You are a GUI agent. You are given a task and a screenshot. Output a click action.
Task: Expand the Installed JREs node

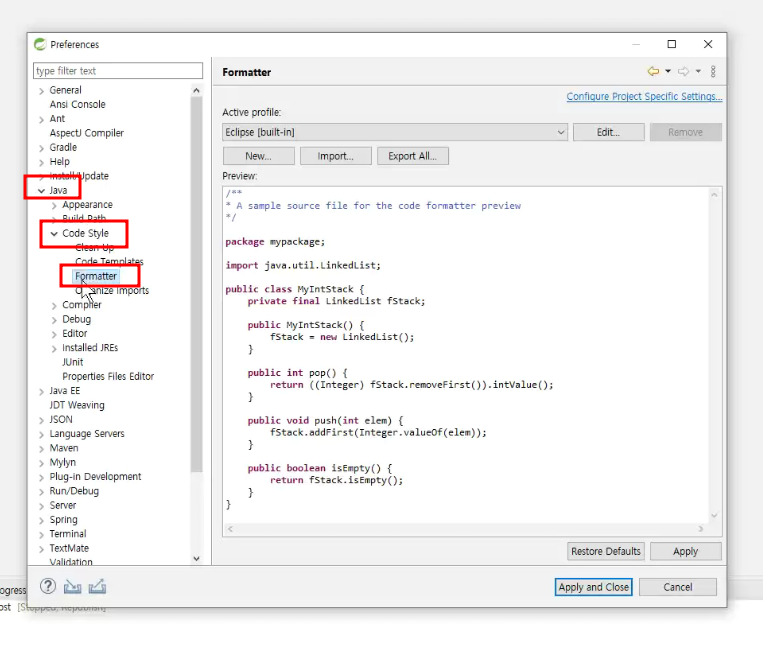(54, 349)
